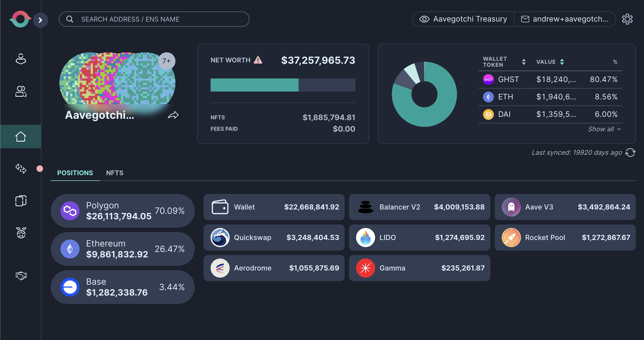
Task: Click the 7+ more addresses badge
Action: point(167,61)
